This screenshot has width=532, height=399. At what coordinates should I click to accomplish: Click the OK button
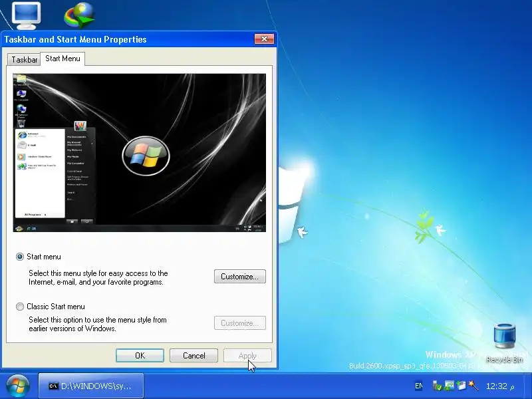pyautogui.click(x=140, y=356)
